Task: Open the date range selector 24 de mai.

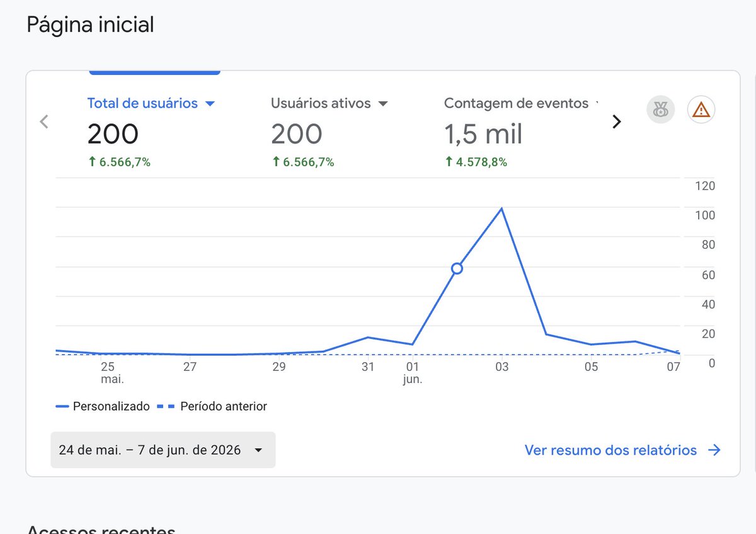Action: [163, 450]
